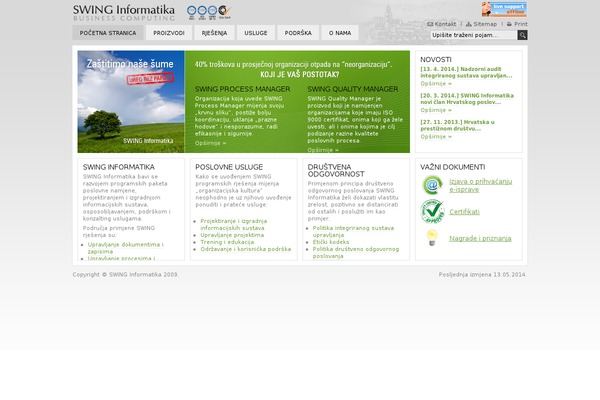Click Opširnije under the 13. 4. 2014 news
600x400 pixels.
pos(436,83)
